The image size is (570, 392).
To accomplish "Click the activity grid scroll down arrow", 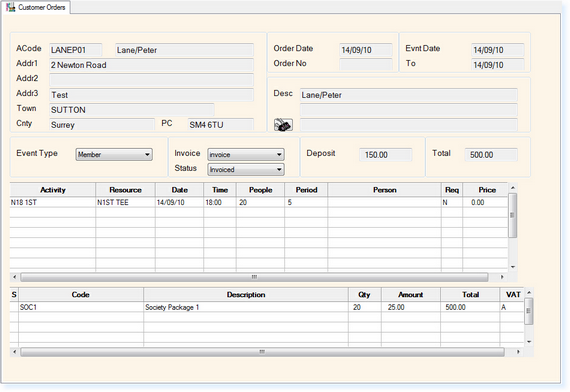I will coord(513,267).
